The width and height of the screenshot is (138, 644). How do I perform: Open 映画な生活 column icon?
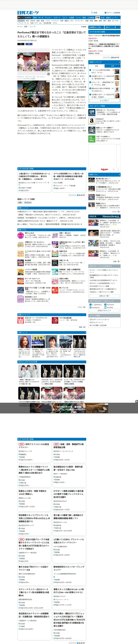point(55,254)
